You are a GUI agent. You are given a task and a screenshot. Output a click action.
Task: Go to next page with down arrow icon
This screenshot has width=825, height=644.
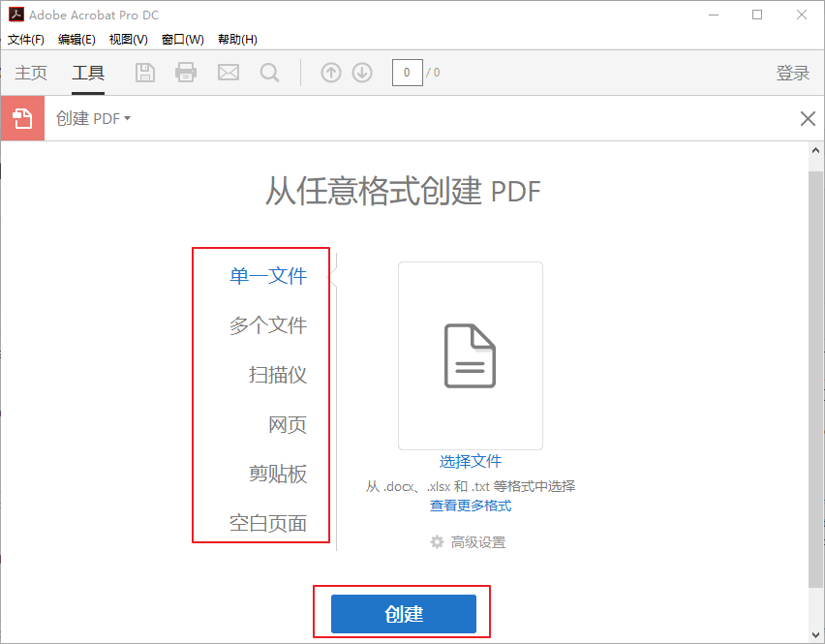coord(362,73)
